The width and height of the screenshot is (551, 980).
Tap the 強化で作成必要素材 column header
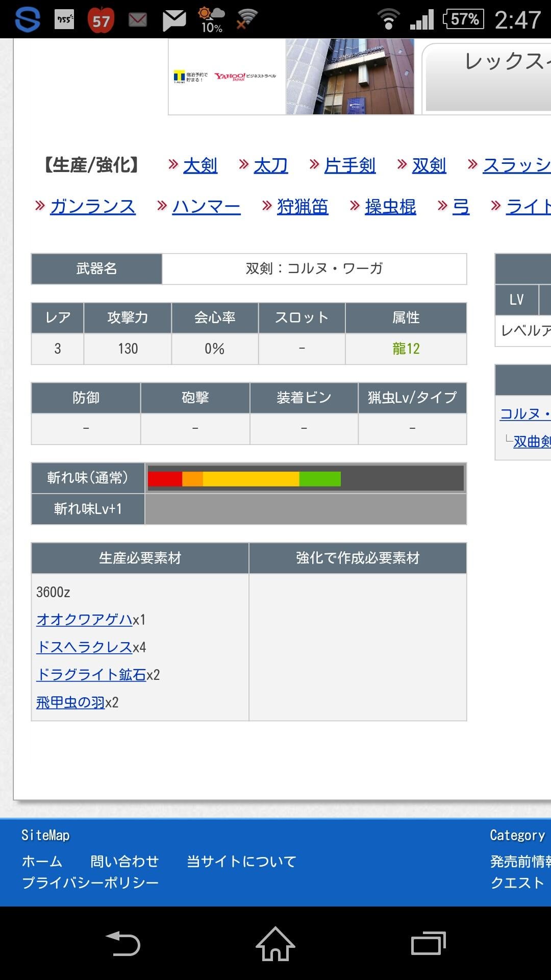pos(358,558)
